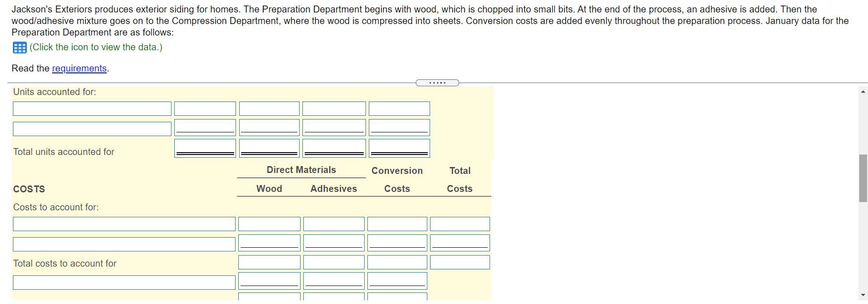The image size is (868, 304).
Task: Click Total costs to account for Wood field
Action: coord(269,262)
